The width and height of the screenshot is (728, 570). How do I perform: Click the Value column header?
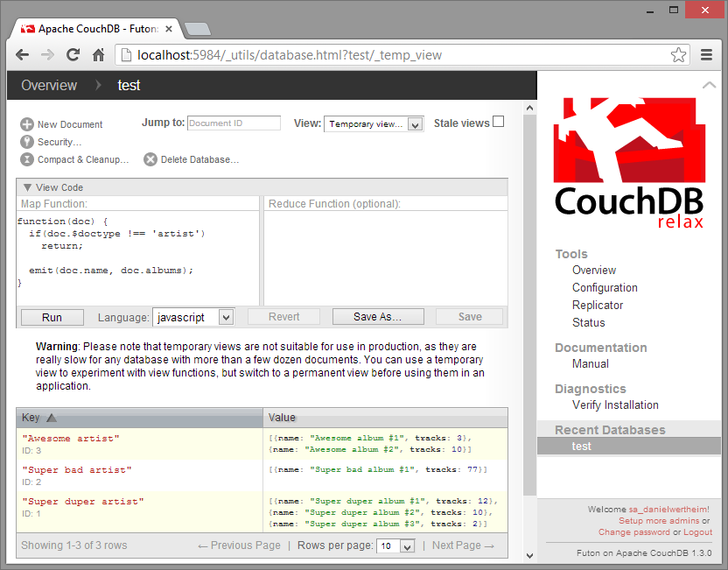coord(385,418)
